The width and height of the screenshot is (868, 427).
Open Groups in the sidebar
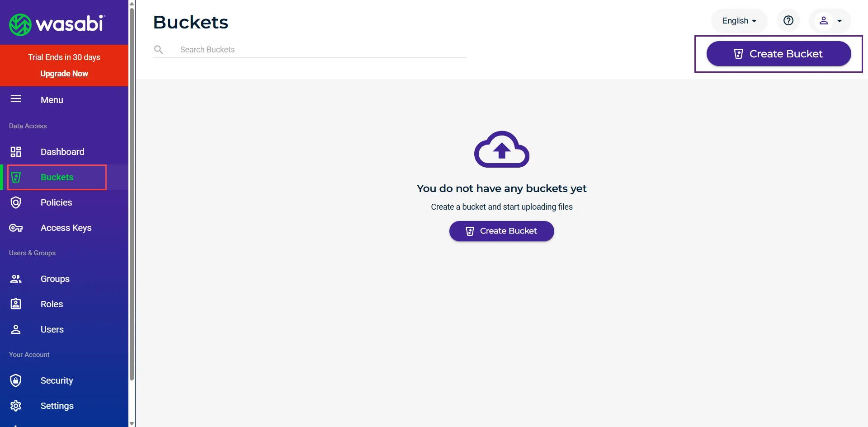[55, 279]
